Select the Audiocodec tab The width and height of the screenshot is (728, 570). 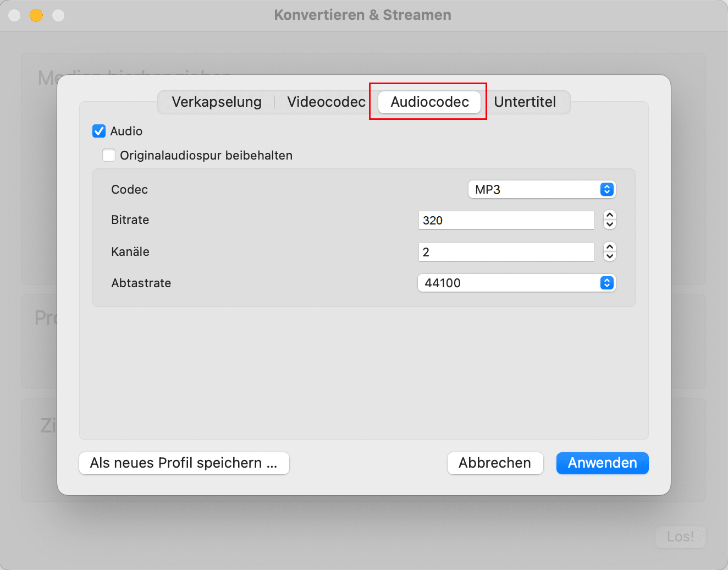pyautogui.click(x=429, y=102)
